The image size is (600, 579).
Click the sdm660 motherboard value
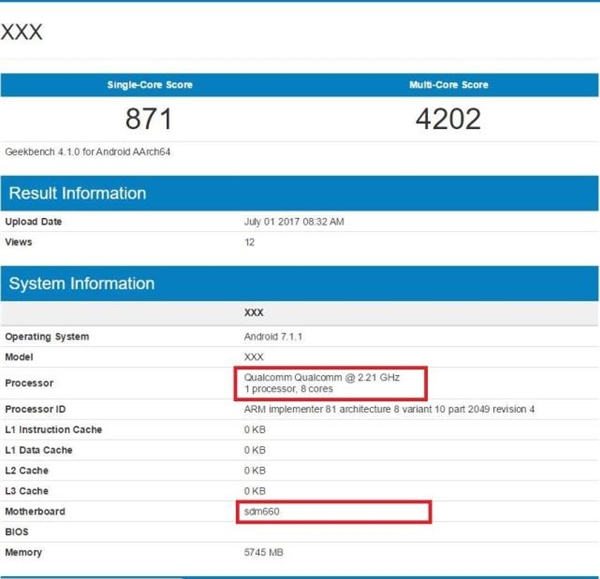(x=260, y=511)
